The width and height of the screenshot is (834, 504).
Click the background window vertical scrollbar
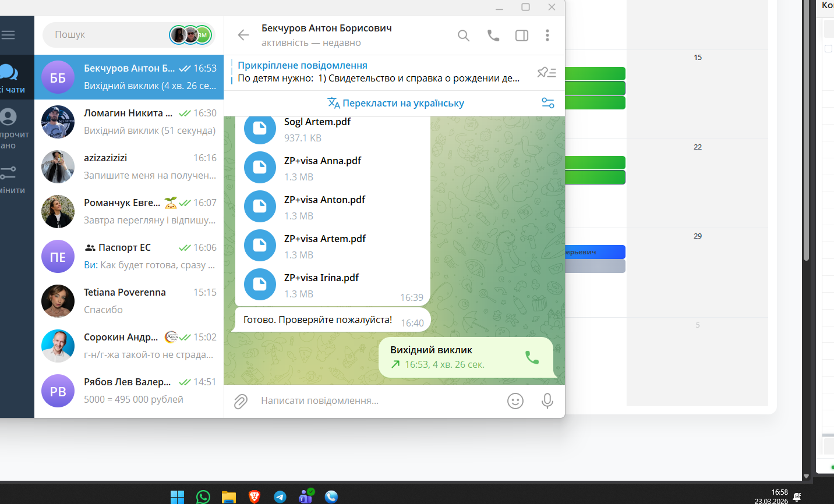tap(806, 131)
